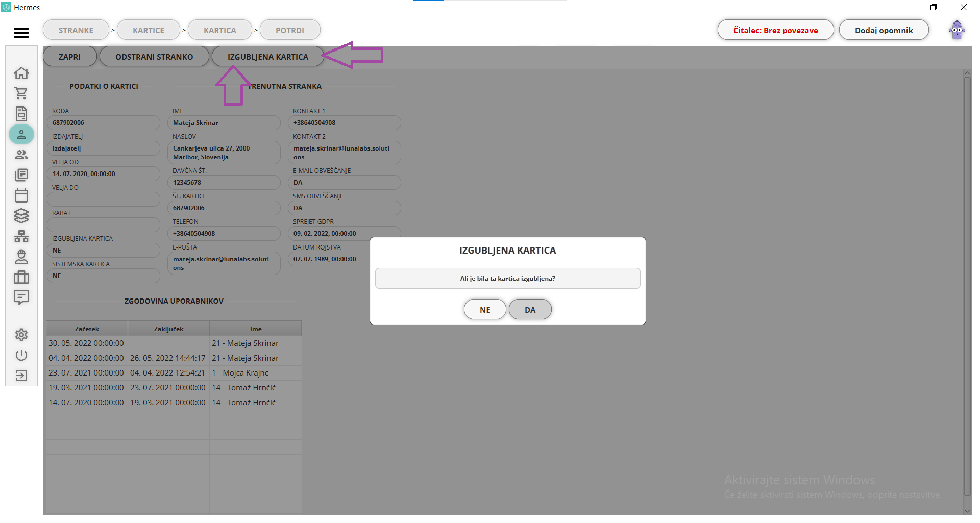
Task: Open the document sidebar icon
Action: pos(21,114)
